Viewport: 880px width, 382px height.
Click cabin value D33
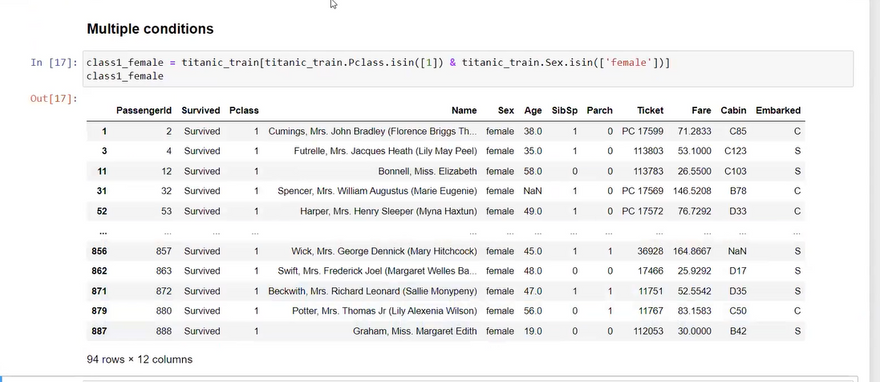pos(738,211)
